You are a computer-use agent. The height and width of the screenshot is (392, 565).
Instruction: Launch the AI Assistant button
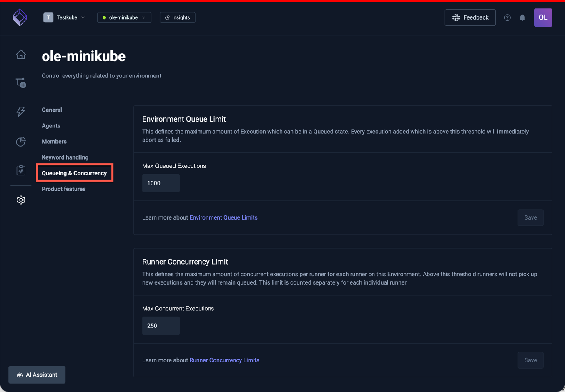(x=37, y=375)
